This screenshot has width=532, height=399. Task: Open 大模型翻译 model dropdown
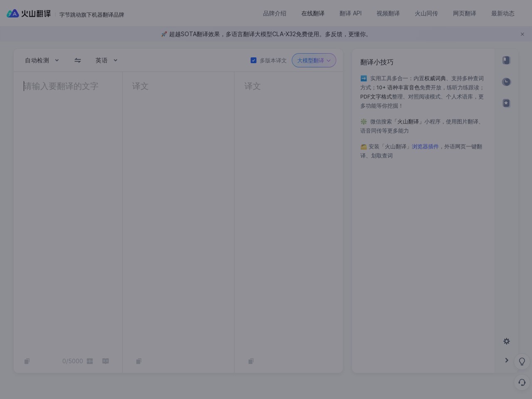pos(314,60)
